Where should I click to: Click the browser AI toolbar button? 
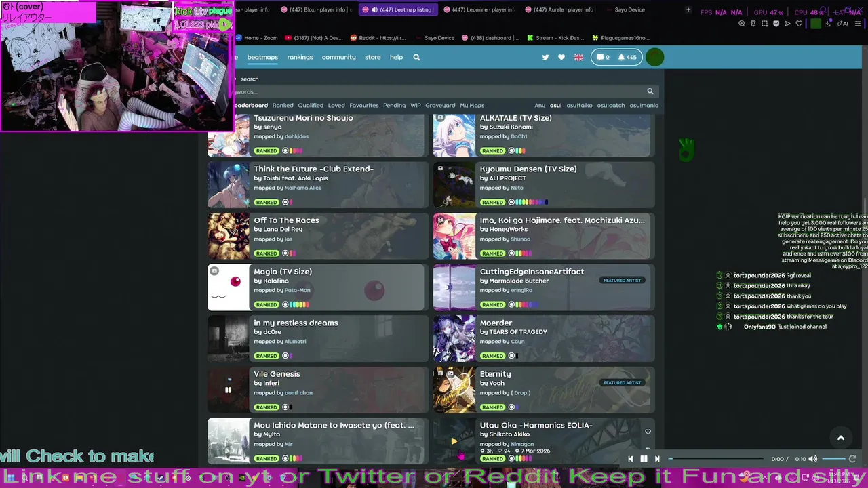(843, 24)
